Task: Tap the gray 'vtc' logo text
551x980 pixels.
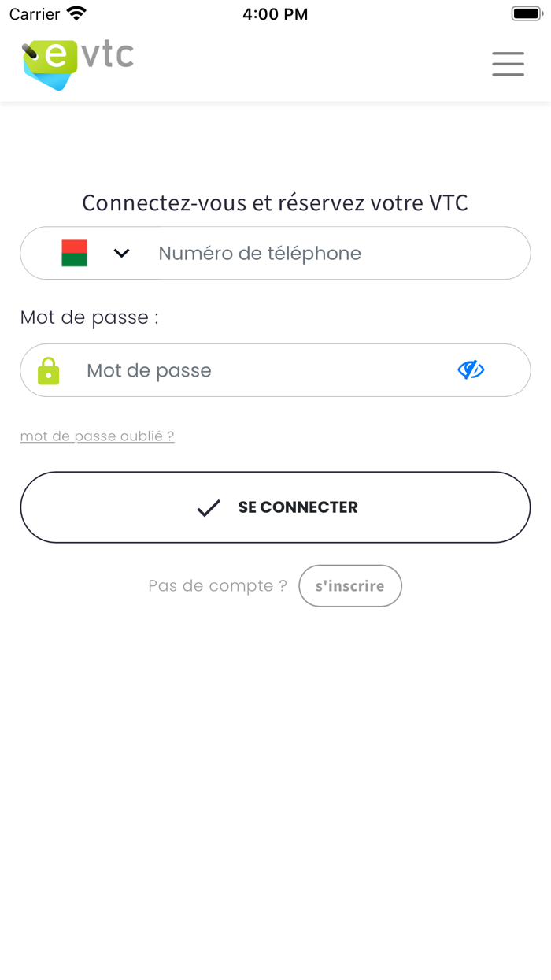Action: click(x=108, y=54)
